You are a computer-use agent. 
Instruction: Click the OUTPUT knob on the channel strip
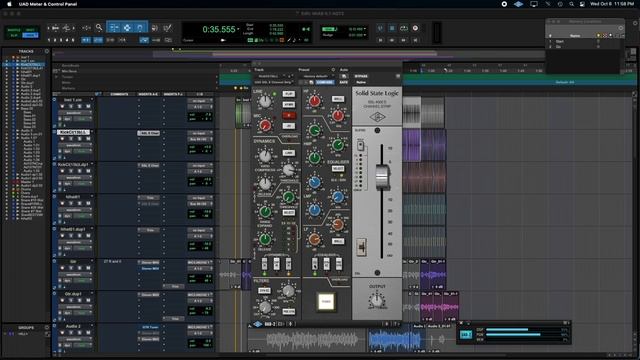377,301
